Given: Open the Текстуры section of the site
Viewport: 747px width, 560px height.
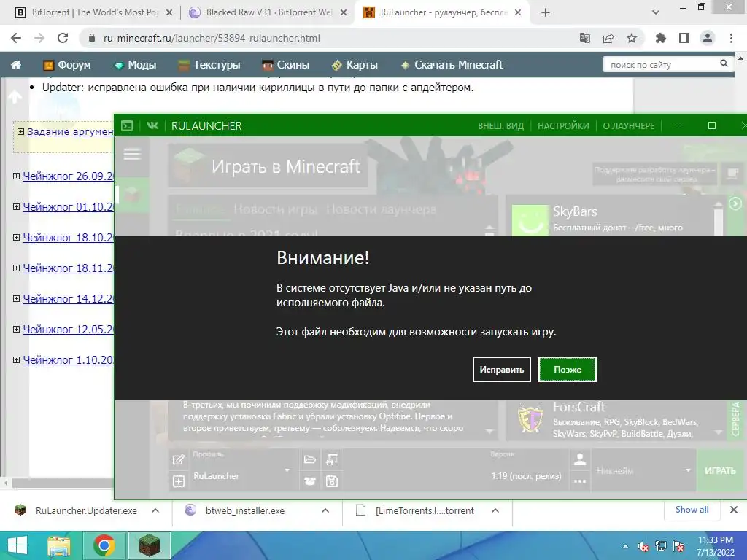Looking at the screenshot, I should 209,65.
